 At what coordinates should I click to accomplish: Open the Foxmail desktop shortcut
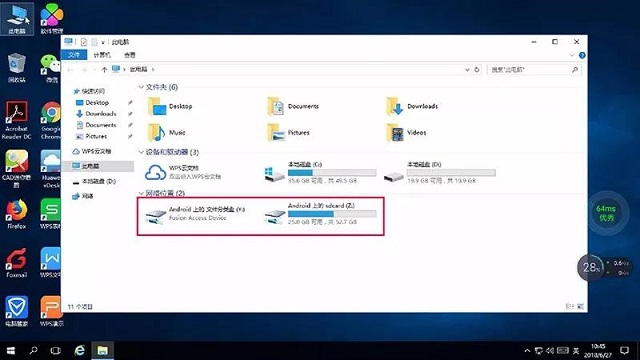click(16, 262)
